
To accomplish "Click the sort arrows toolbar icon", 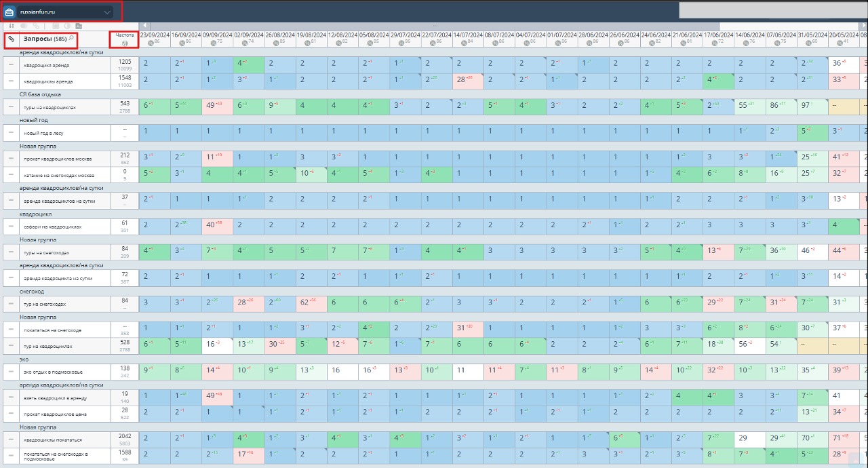I will 10,26.
